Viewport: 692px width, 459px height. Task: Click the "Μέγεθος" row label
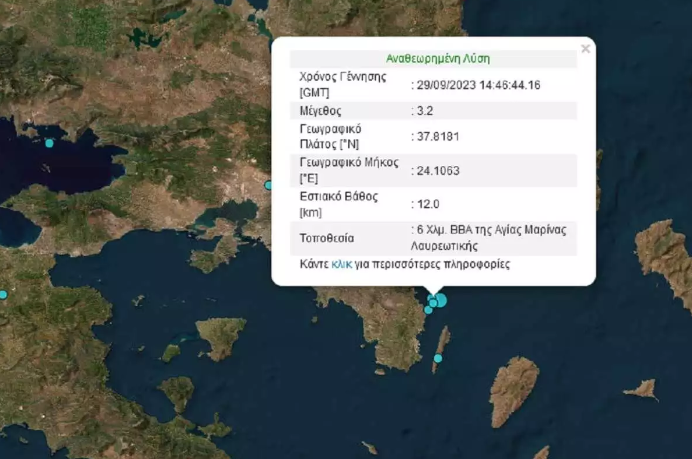tap(322, 111)
